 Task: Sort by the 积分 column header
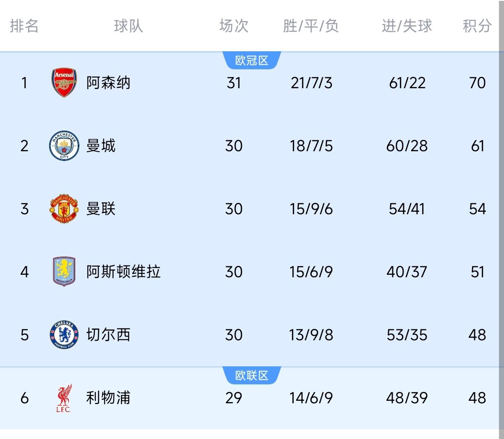pyautogui.click(x=477, y=26)
